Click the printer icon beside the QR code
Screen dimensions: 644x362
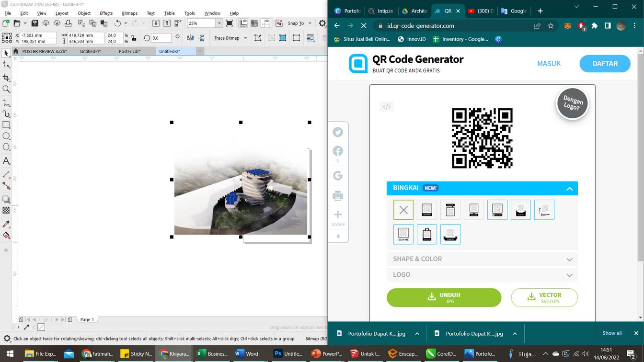pos(338,196)
